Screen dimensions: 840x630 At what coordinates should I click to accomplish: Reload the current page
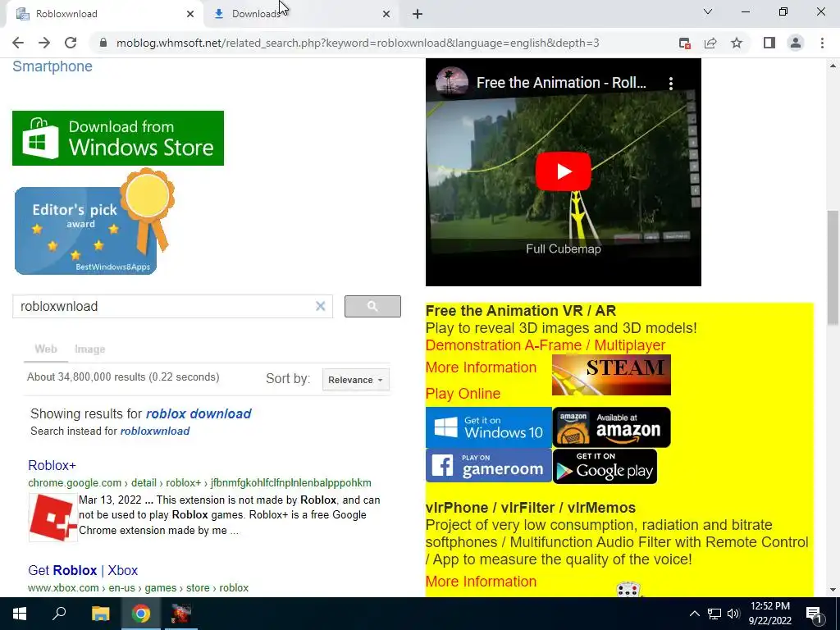click(x=71, y=43)
